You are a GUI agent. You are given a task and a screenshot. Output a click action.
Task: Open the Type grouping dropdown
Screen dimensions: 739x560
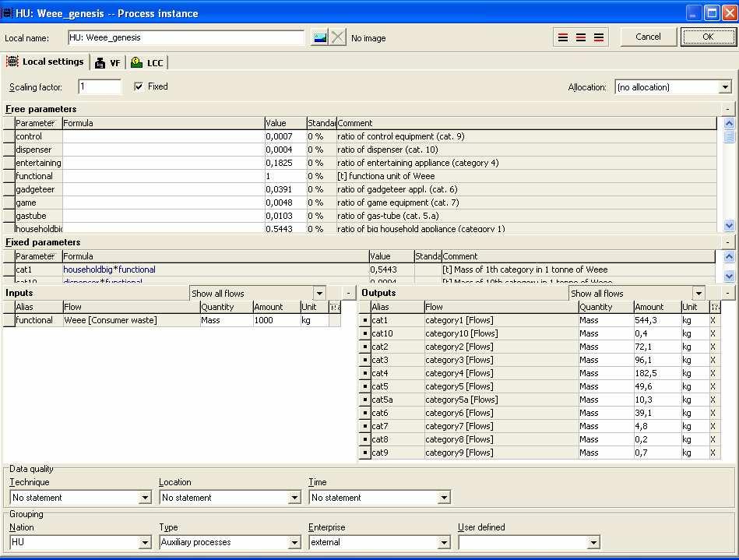294,543
